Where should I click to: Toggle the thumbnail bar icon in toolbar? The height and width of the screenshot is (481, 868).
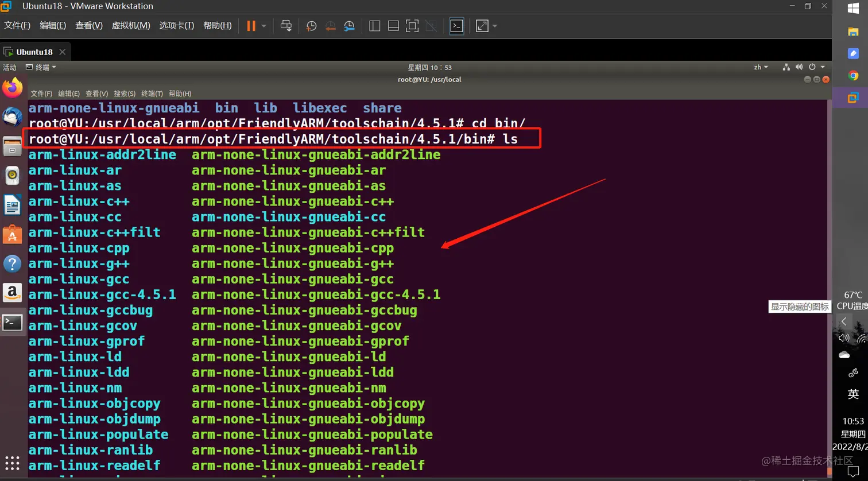pyautogui.click(x=393, y=26)
